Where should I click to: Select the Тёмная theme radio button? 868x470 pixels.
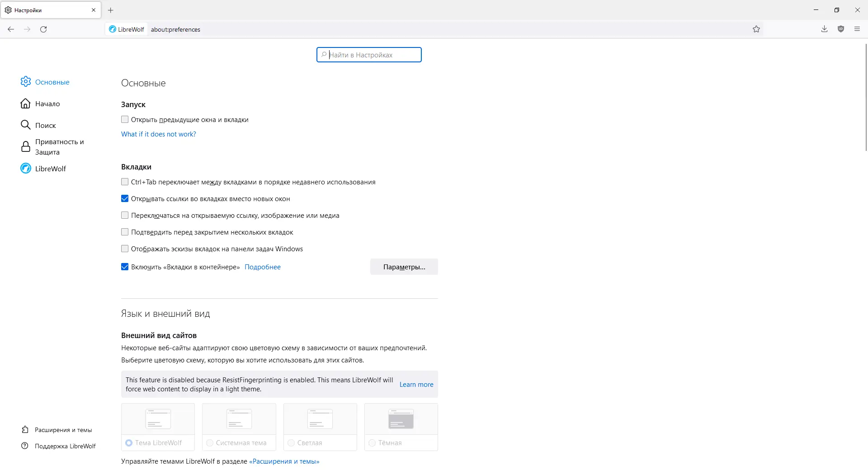[372, 443]
